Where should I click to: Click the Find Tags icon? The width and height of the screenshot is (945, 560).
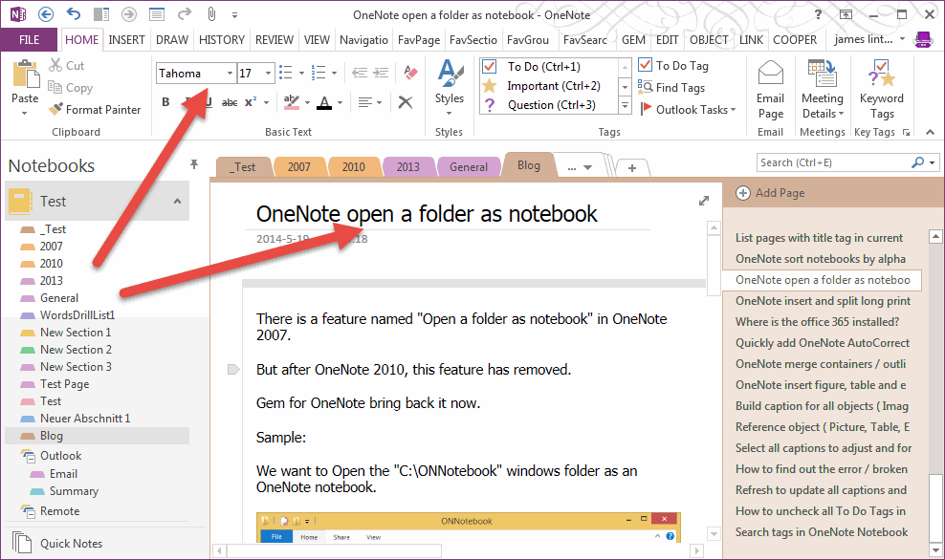pyautogui.click(x=646, y=88)
